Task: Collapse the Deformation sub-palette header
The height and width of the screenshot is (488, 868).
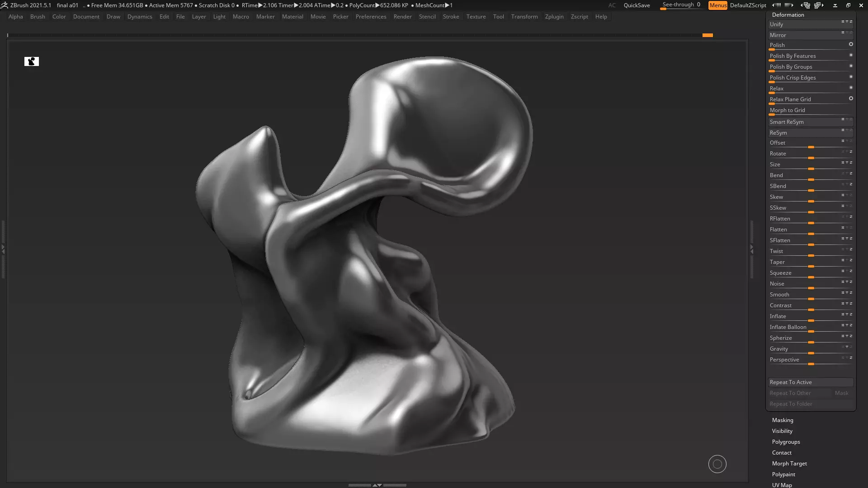Action: coord(788,15)
